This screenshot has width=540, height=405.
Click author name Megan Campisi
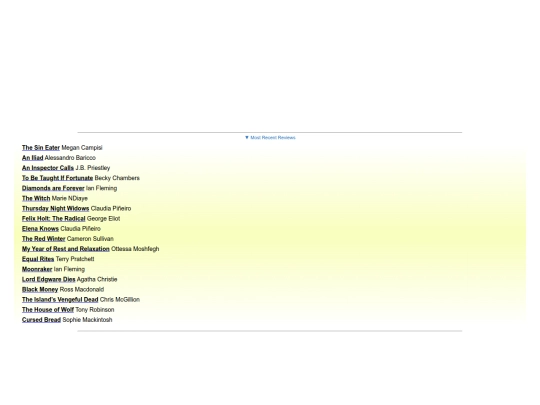82,148
